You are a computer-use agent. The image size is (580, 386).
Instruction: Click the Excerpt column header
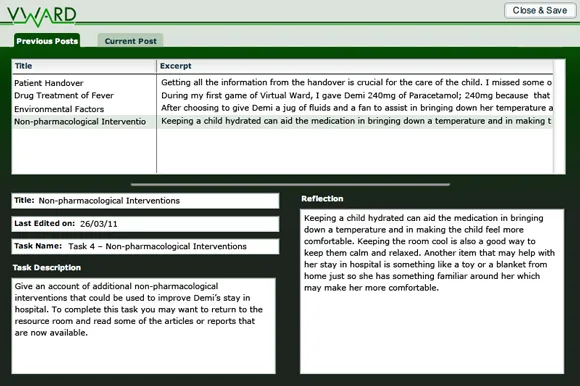pyautogui.click(x=355, y=66)
